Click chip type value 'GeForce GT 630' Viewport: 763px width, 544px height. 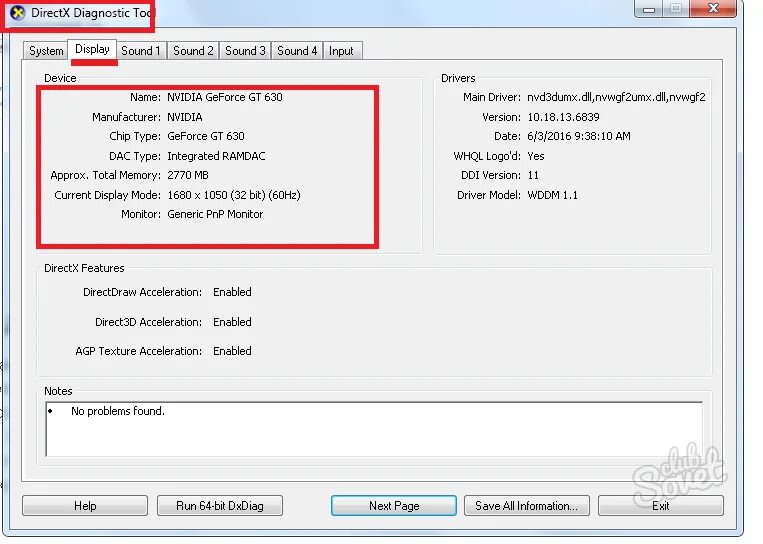(206, 136)
